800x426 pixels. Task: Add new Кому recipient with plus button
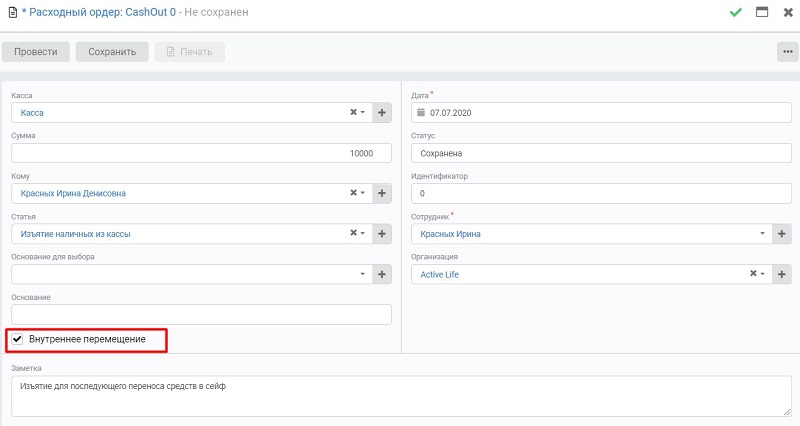382,193
